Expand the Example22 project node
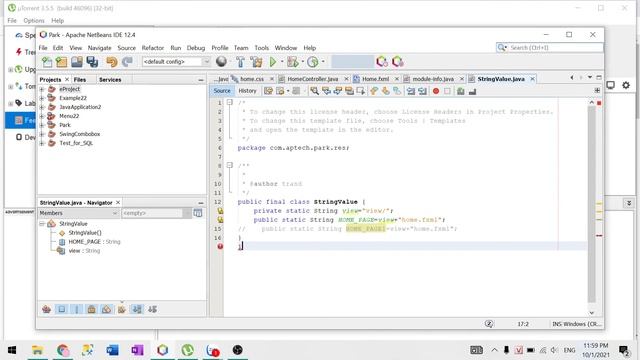Viewport: 640px width, 360px height. (42, 98)
